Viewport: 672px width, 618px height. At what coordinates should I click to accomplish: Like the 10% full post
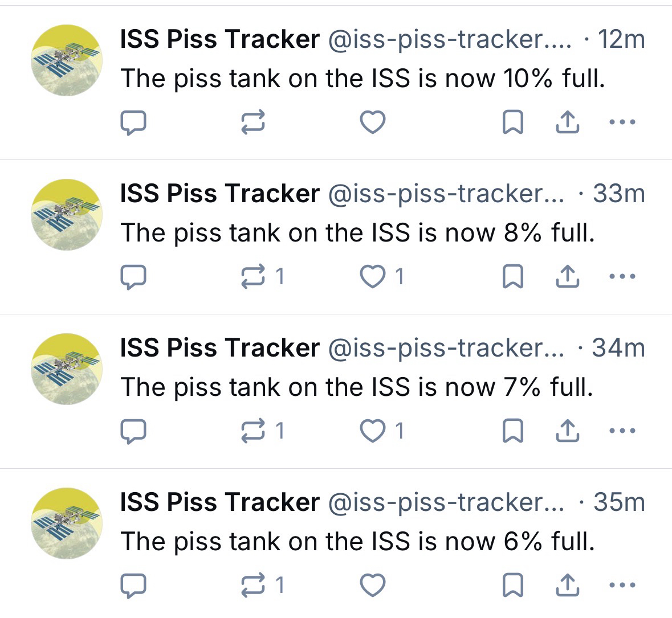(x=373, y=122)
